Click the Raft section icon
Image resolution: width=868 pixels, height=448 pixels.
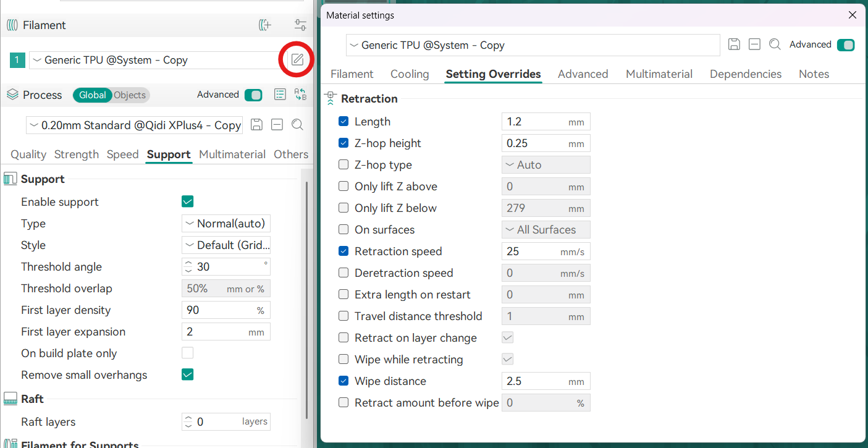(x=11, y=399)
